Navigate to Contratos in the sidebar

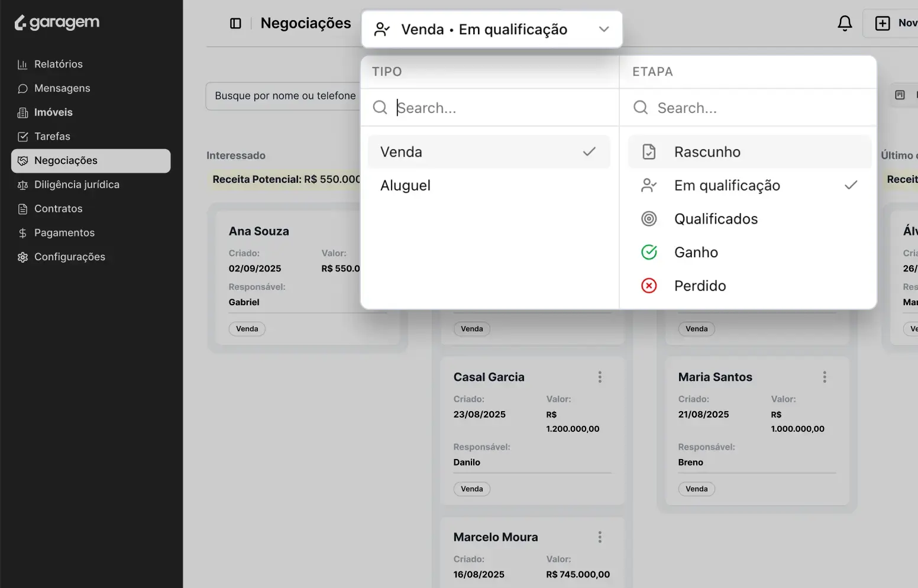tap(57, 208)
